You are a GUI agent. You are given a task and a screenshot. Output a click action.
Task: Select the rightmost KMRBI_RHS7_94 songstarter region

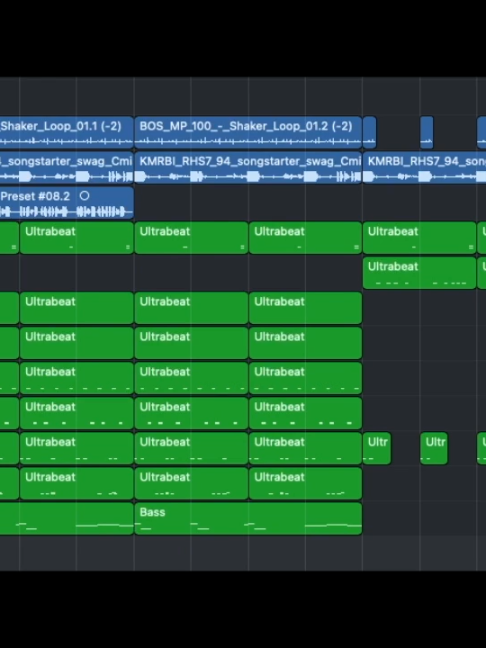coord(424,167)
